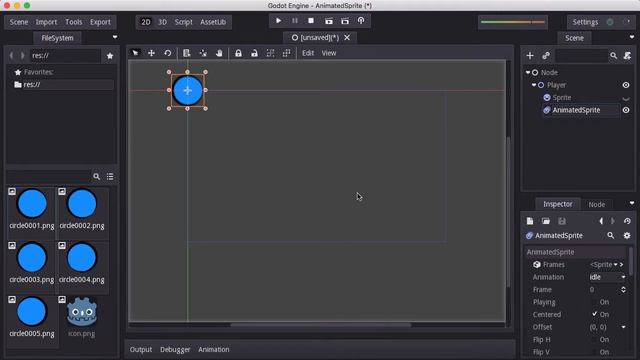
Task: Search files in FileSystem panel
Action: click(x=96, y=176)
